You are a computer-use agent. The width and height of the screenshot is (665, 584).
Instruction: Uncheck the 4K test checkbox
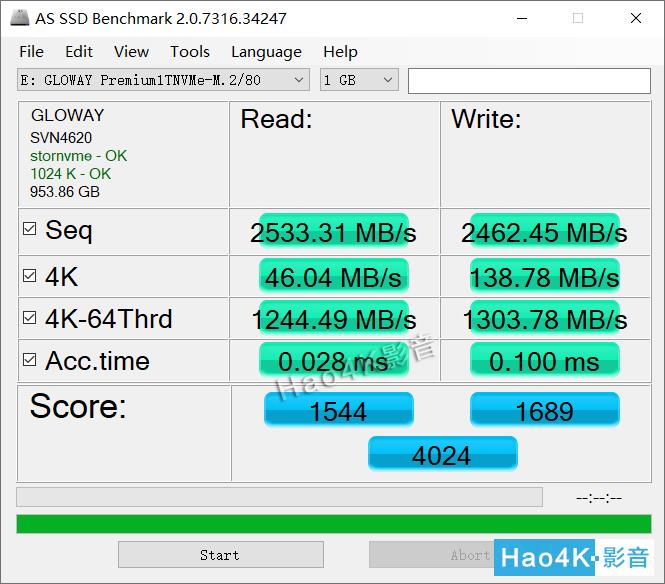coord(30,276)
